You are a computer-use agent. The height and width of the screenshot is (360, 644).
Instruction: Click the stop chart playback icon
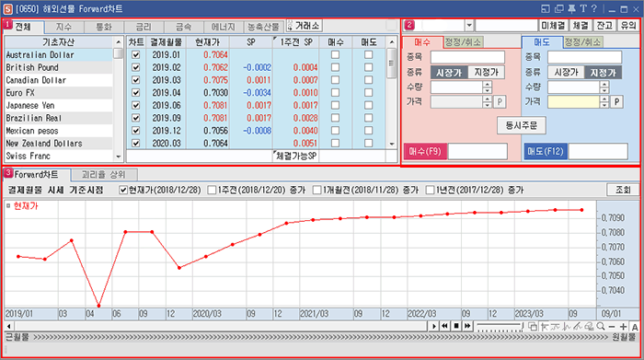(x=456, y=326)
